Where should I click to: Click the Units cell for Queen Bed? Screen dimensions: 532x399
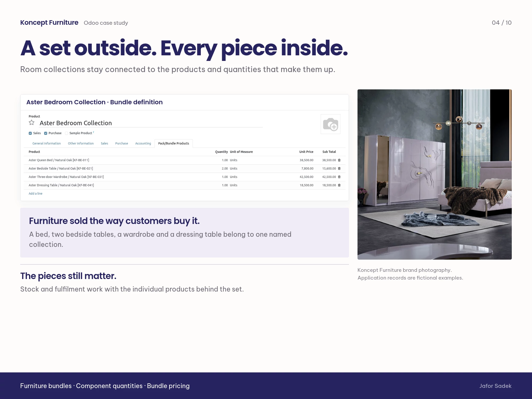point(234,160)
